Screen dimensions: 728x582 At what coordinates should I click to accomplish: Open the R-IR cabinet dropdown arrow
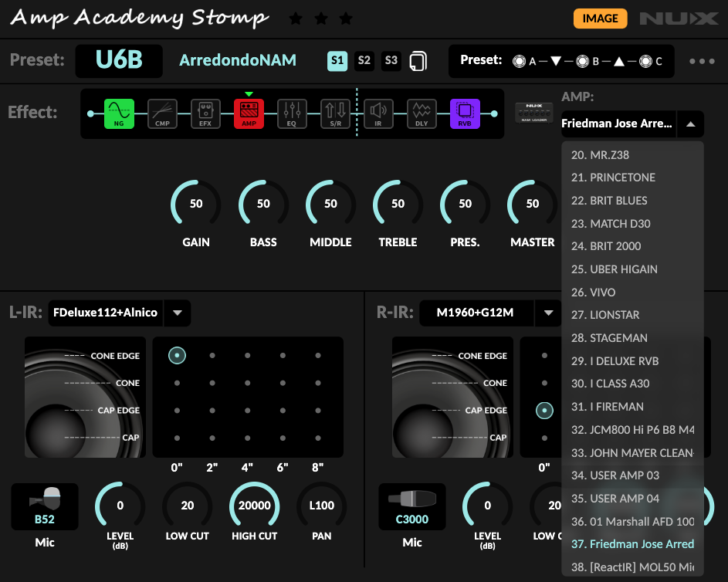[548, 313]
